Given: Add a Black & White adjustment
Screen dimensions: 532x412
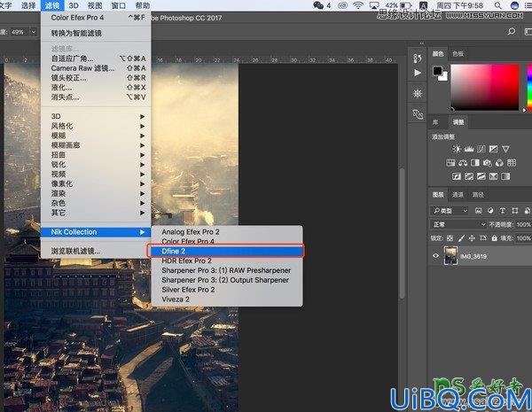Looking at the screenshot, I should coord(475,163).
